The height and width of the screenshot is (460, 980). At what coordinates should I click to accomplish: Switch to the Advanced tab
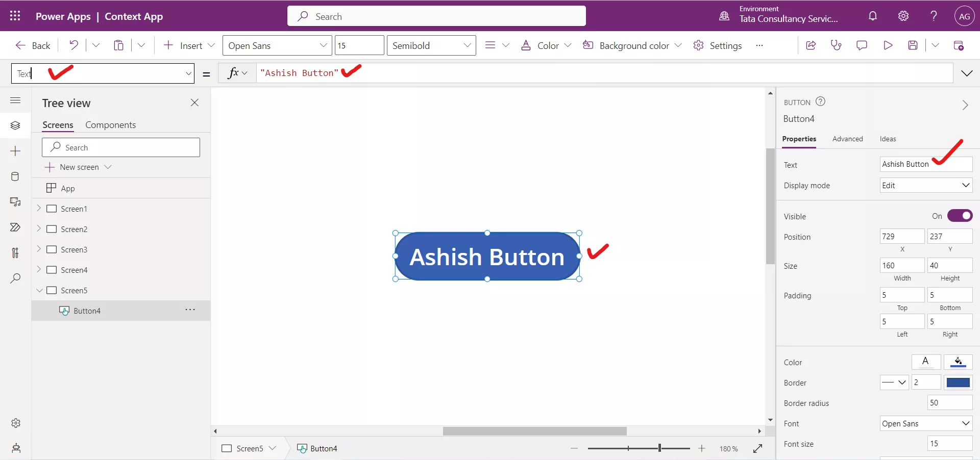pos(847,139)
